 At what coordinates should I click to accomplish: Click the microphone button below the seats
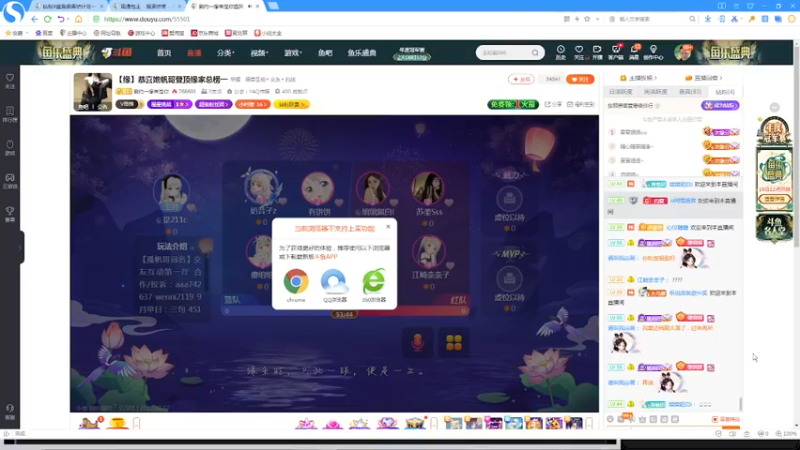pos(417,342)
